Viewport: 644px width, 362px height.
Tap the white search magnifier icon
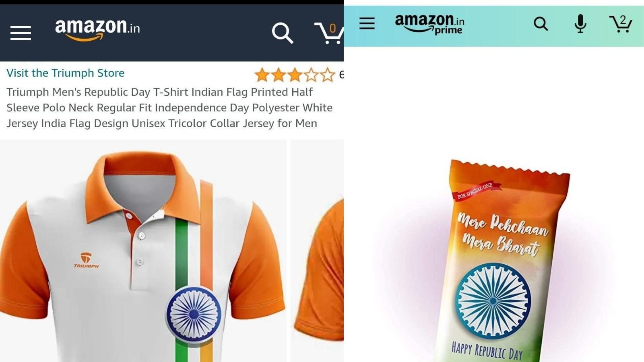(283, 33)
